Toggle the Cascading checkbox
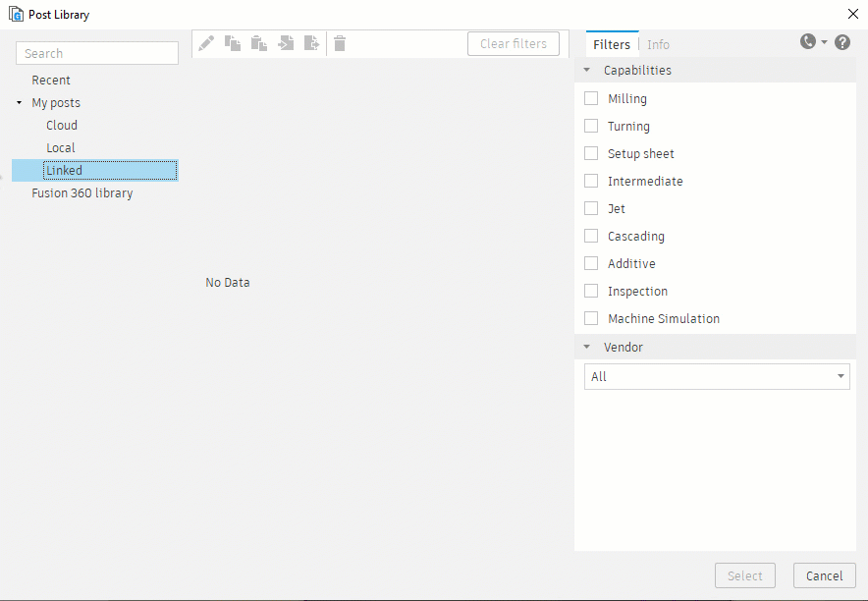The height and width of the screenshot is (601, 868). coord(591,236)
